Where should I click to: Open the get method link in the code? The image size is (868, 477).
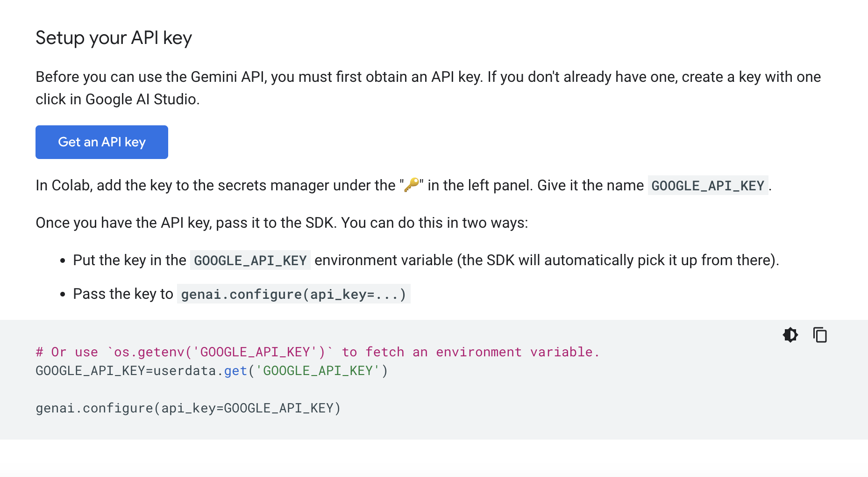point(235,371)
